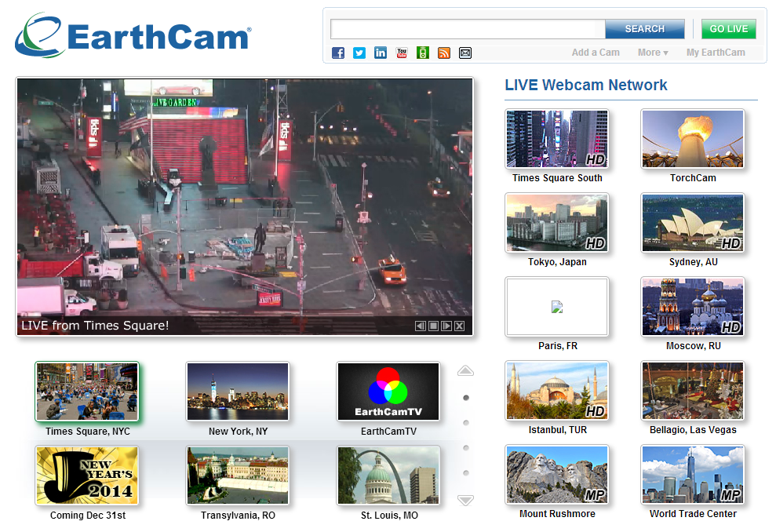Select the fourth carousel page dot
Viewport: 776px width, 532px height.
(x=466, y=472)
